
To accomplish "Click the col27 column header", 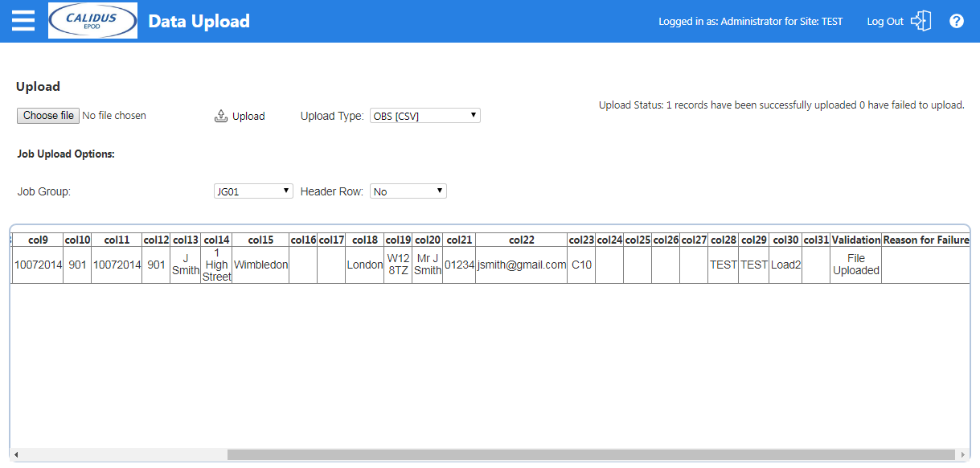I will 694,240.
